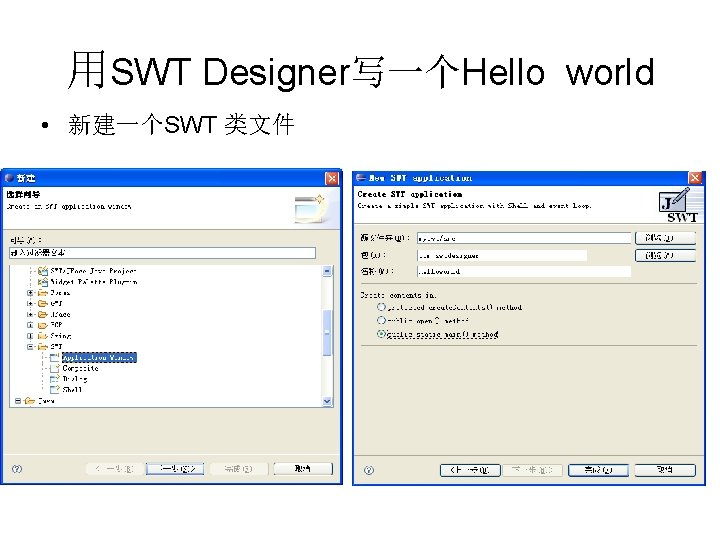The height and width of the screenshot is (540, 720).
Task: Click the Swing folder icon
Action: 43,336
